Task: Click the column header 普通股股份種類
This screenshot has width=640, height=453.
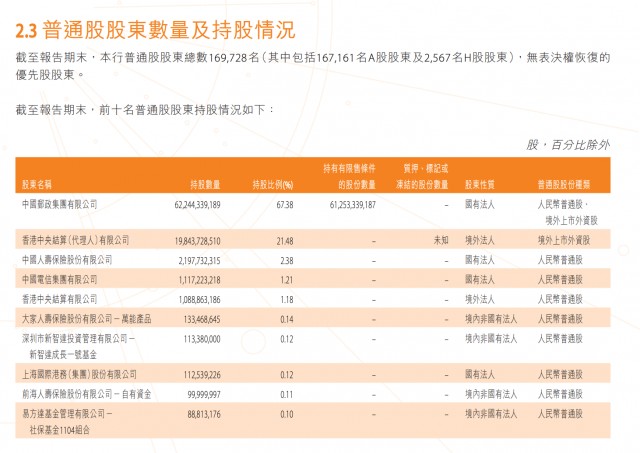Action: point(564,185)
